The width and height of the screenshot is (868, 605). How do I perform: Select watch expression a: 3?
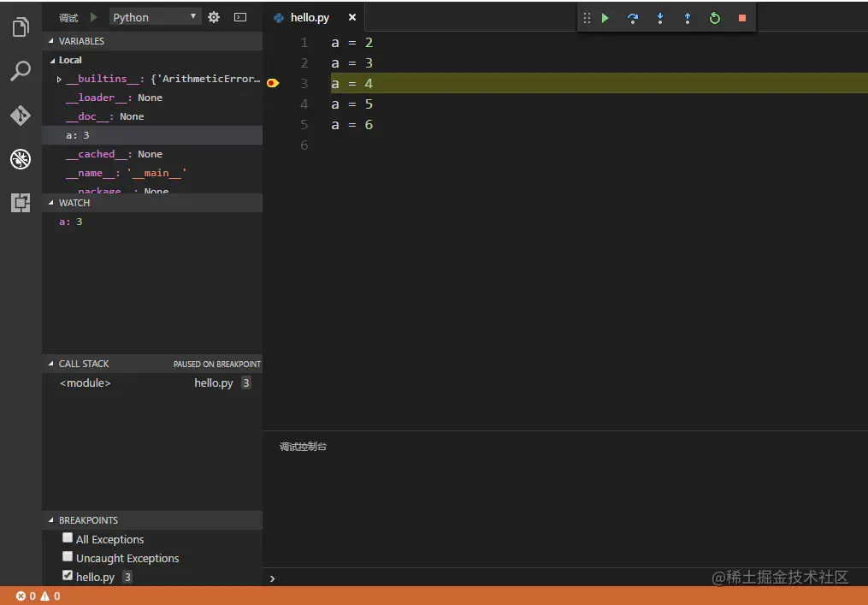click(152, 222)
